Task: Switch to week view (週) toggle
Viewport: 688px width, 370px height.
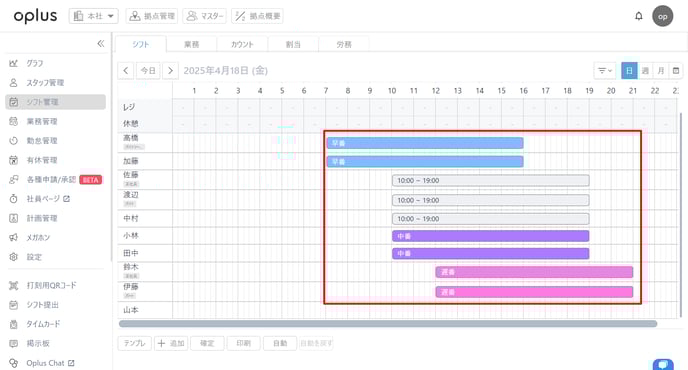Action: 645,71
